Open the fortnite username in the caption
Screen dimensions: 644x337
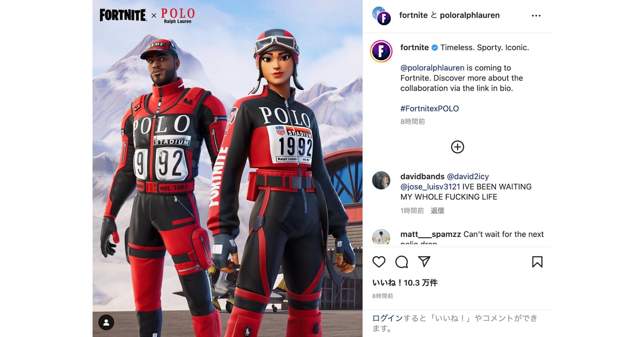click(x=415, y=47)
